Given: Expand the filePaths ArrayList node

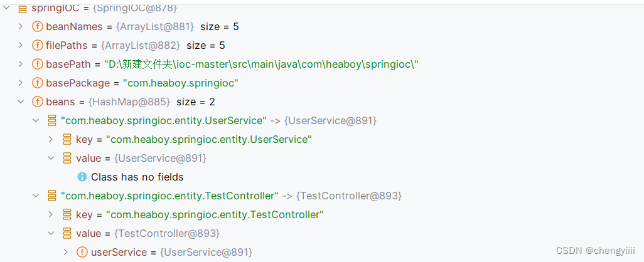Looking at the screenshot, I should click(x=21, y=45).
